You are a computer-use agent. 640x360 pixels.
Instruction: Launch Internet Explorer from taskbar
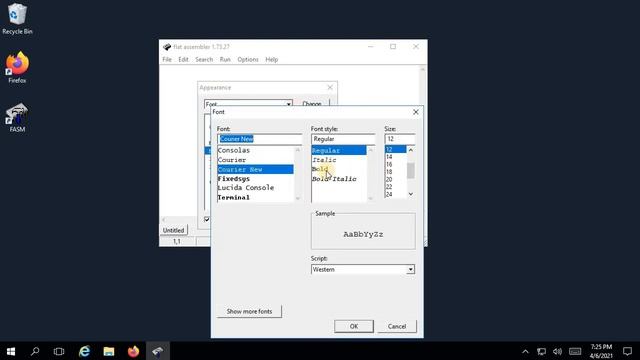click(x=84, y=351)
